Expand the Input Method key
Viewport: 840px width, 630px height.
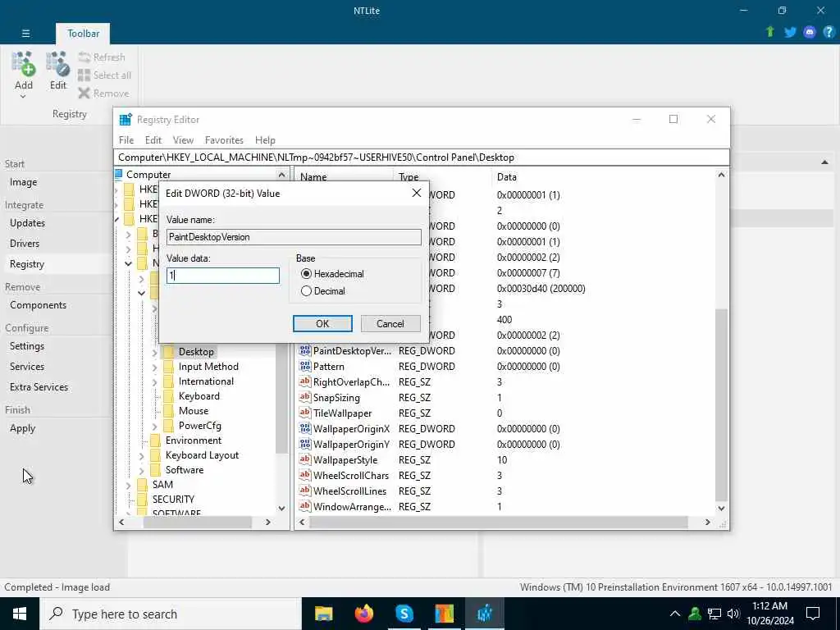point(155,367)
